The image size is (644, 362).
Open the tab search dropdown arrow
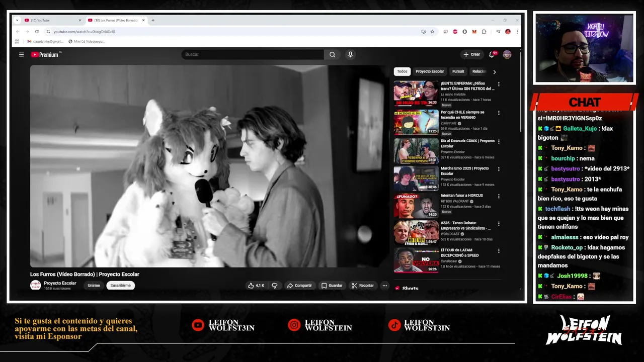[x=17, y=20]
